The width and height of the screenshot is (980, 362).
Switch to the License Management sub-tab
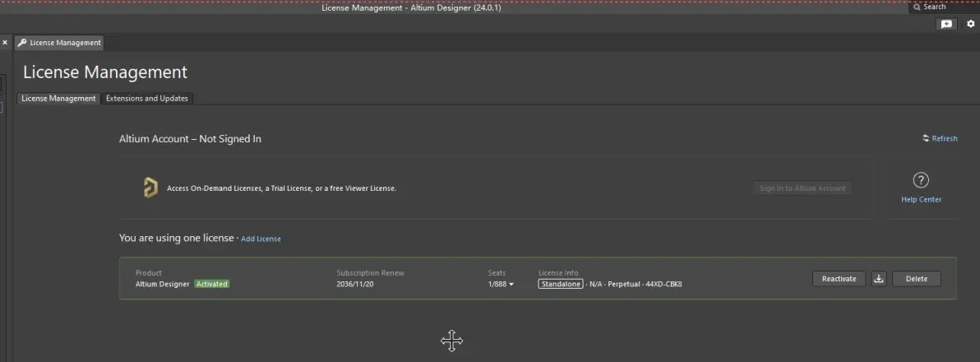coord(58,98)
